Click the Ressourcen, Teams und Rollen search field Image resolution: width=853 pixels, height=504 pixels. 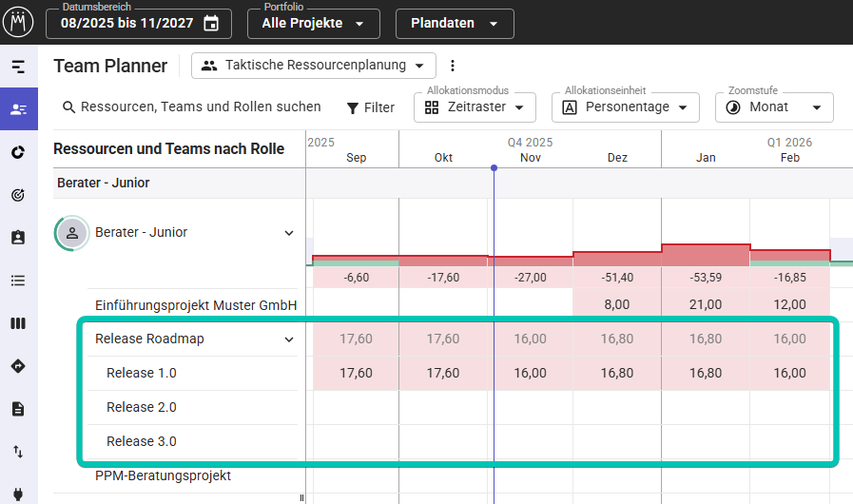(x=192, y=107)
